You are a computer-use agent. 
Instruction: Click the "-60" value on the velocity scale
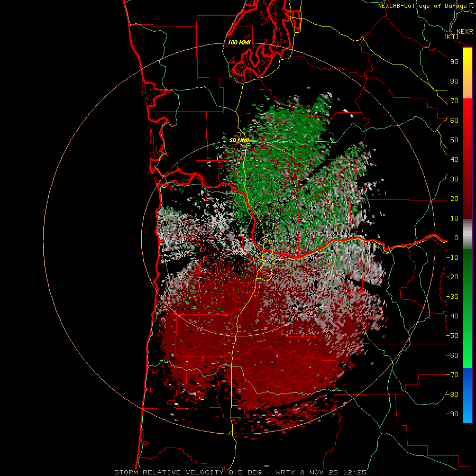pos(452,355)
